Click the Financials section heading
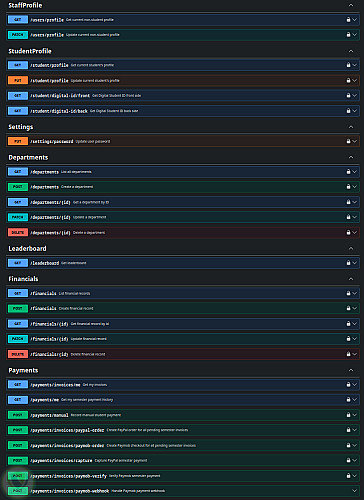Image resolution: width=364 pixels, height=500 pixels. [23, 279]
